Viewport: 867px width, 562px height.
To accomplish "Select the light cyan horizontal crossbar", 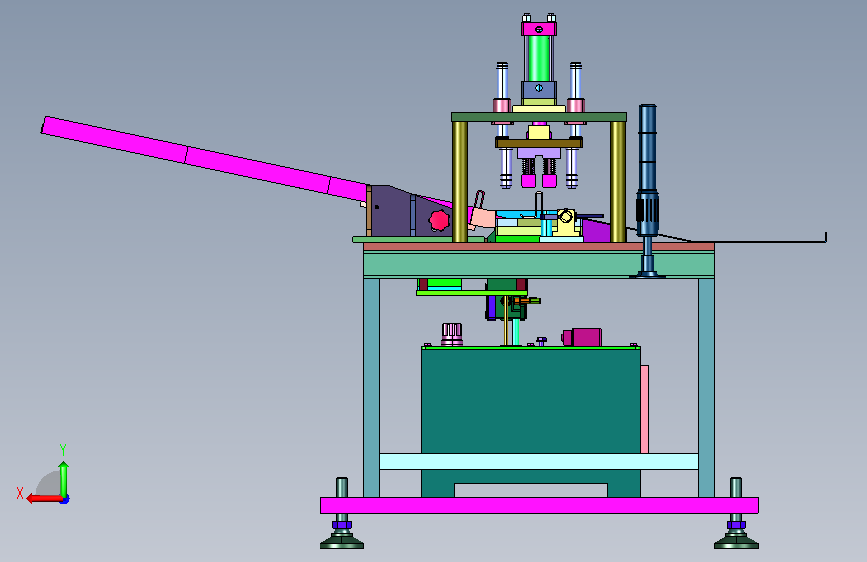I will 539,461.
